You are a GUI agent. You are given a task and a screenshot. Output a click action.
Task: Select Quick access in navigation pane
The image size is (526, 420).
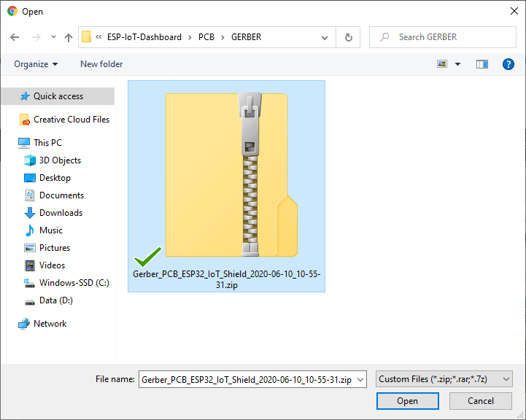pyautogui.click(x=58, y=96)
